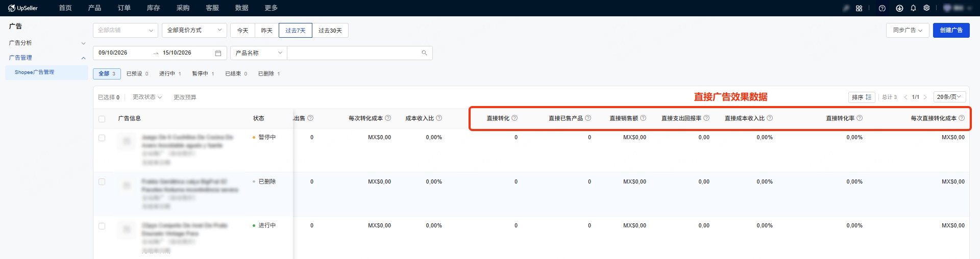Filter by 过去30天
Image resolution: width=980 pixels, height=259 pixels.
point(330,31)
